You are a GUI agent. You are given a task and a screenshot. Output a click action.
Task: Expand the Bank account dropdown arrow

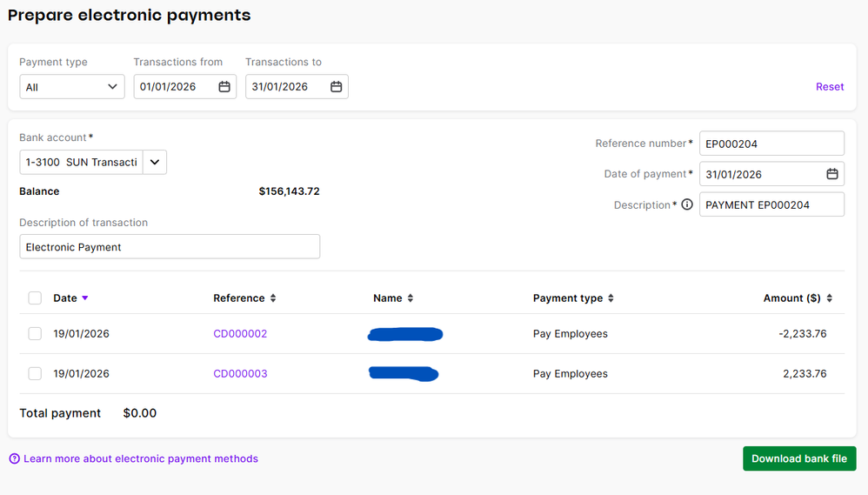click(155, 163)
